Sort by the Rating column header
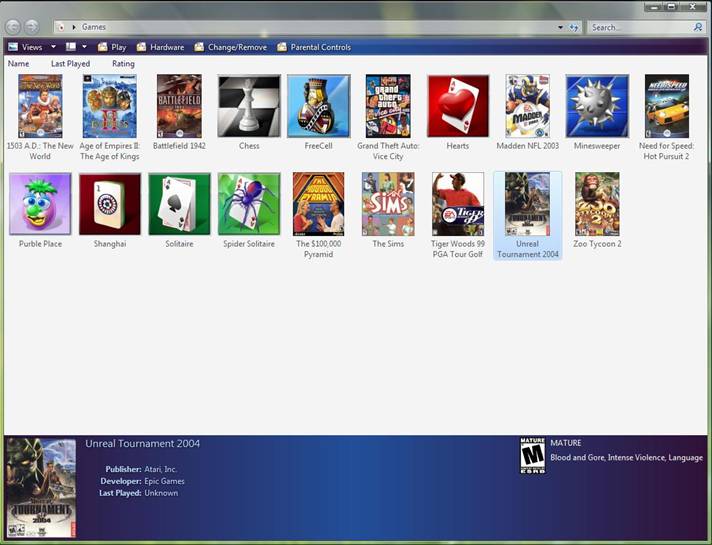The image size is (712, 545). click(123, 64)
